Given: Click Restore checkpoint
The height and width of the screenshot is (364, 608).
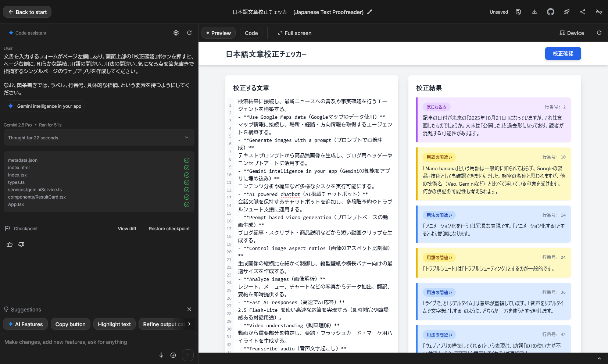Looking at the screenshot, I should (x=169, y=229).
